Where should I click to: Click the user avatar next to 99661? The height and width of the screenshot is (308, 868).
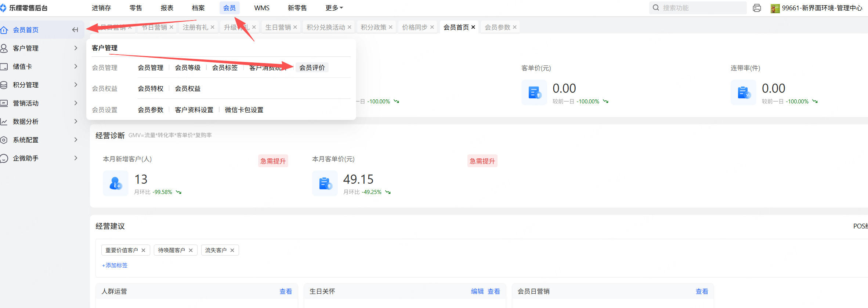pos(775,8)
